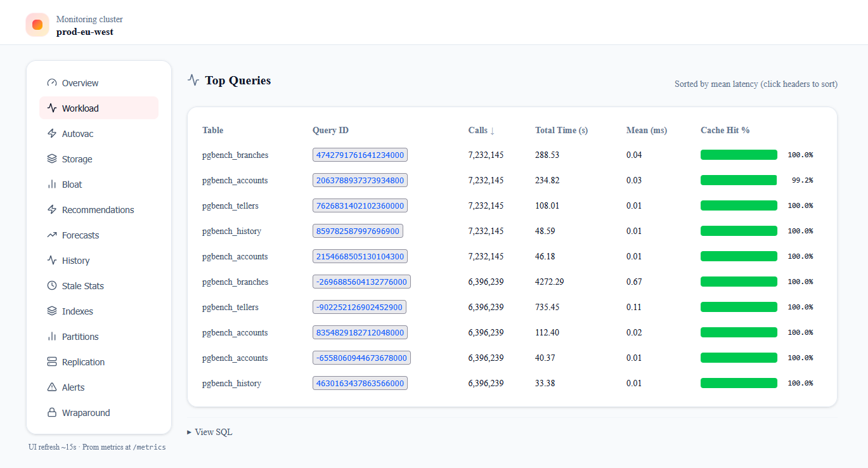Open query 4742791761641234000 details
Viewport: 868px width, 468px height.
point(360,154)
